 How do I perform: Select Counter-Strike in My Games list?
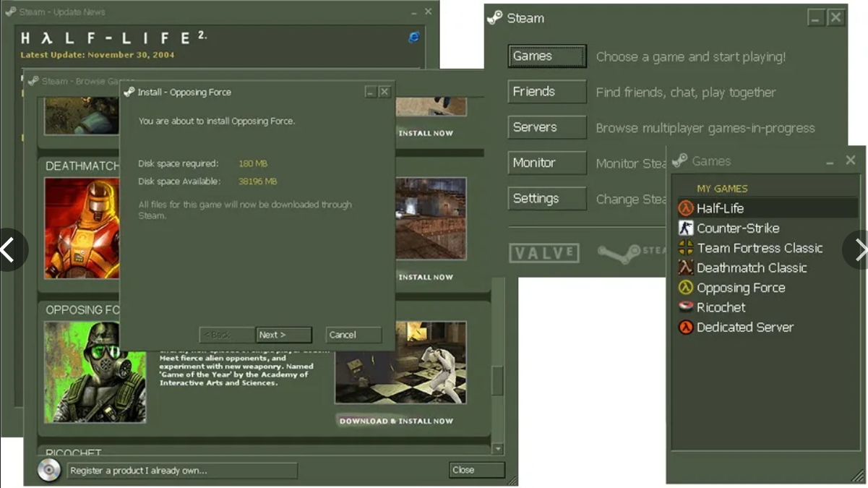766,228
